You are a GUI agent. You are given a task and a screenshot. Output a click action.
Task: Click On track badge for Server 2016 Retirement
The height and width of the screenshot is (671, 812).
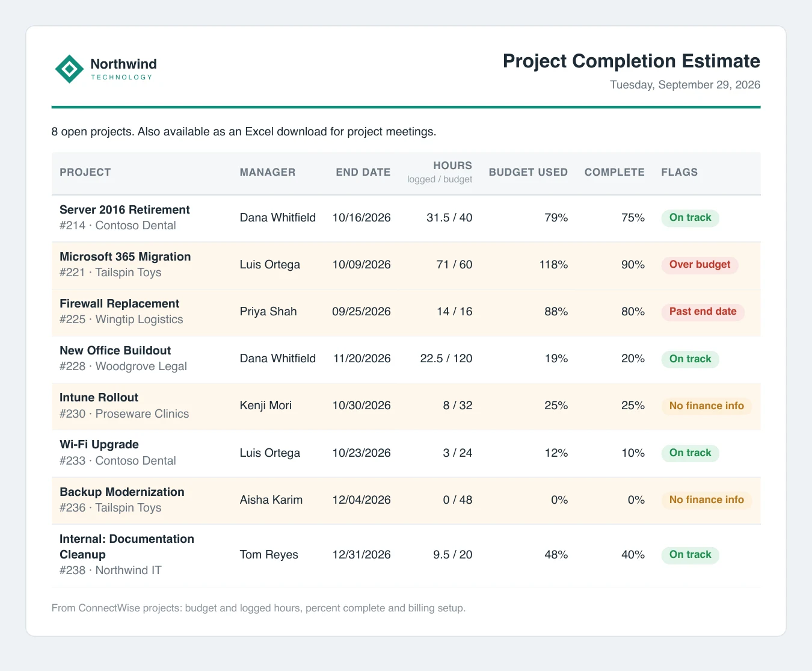pos(690,218)
